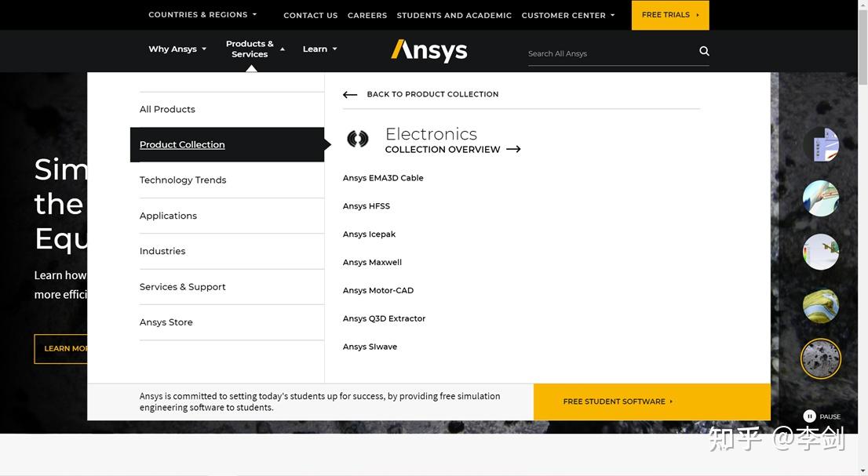Open the Ansys HFSS product
Screen dimensions: 868x476
coord(367,206)
